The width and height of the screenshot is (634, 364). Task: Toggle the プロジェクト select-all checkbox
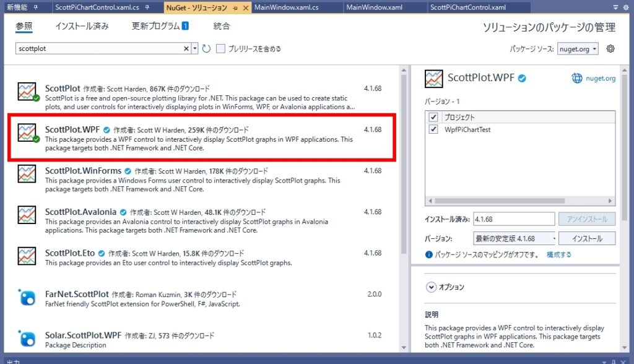433,117
